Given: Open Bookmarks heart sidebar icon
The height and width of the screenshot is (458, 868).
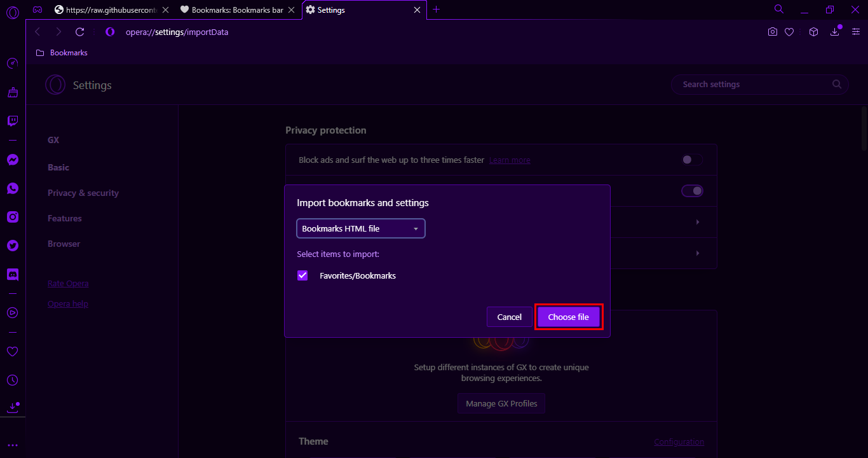Looking at the screenshot, I should [12, 351].
